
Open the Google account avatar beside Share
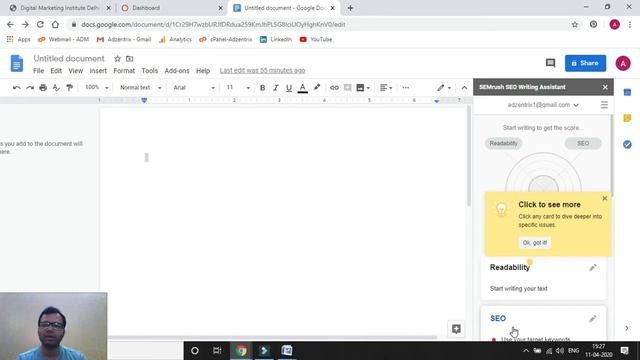pos(623,63)
